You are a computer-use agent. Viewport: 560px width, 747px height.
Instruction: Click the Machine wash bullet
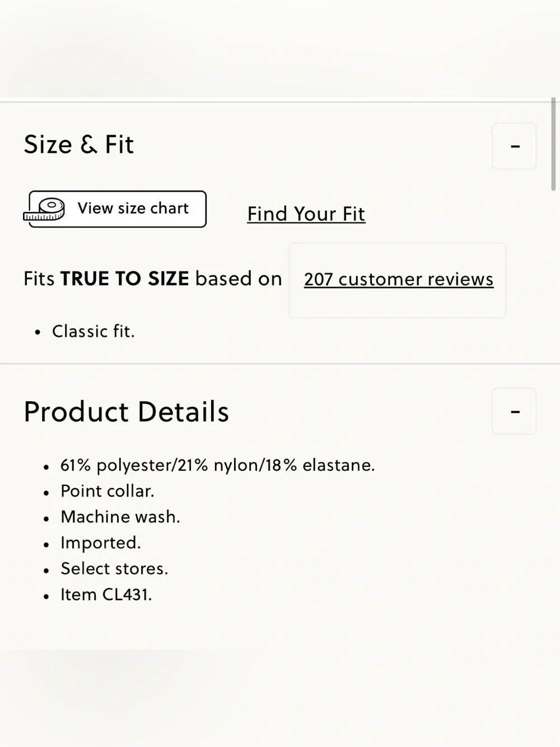120,517
